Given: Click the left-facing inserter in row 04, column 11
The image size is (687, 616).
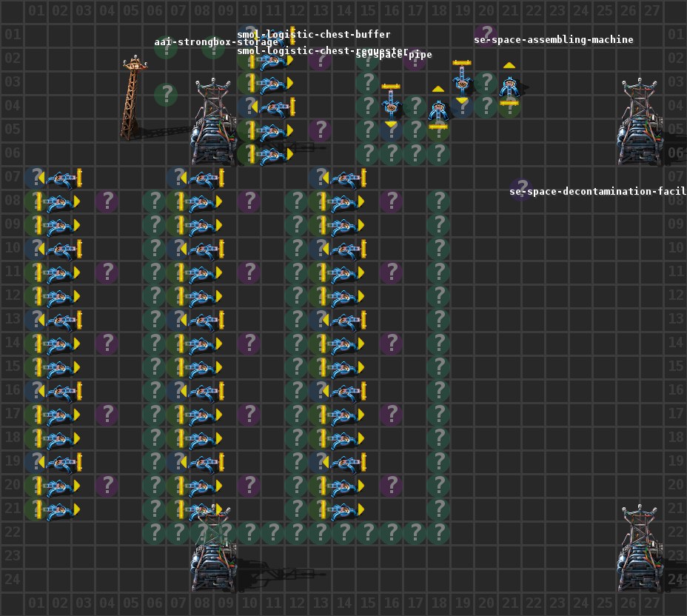Looking at the screenshot, I should tap(273, 107).
